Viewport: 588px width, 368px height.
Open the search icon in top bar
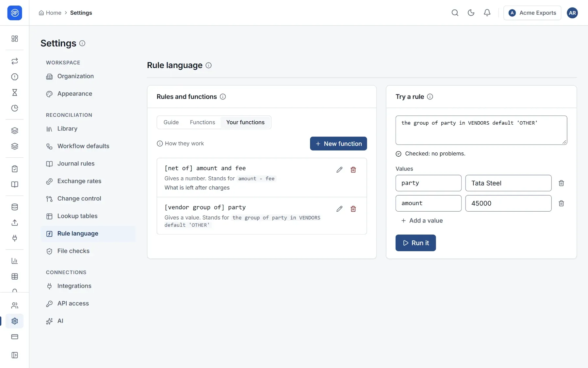click(455, 13)
